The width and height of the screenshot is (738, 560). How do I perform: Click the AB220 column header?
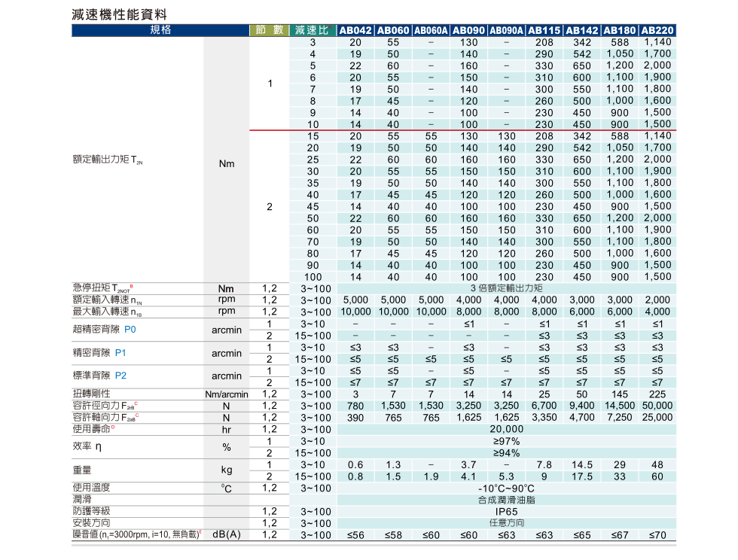[657, 31]
